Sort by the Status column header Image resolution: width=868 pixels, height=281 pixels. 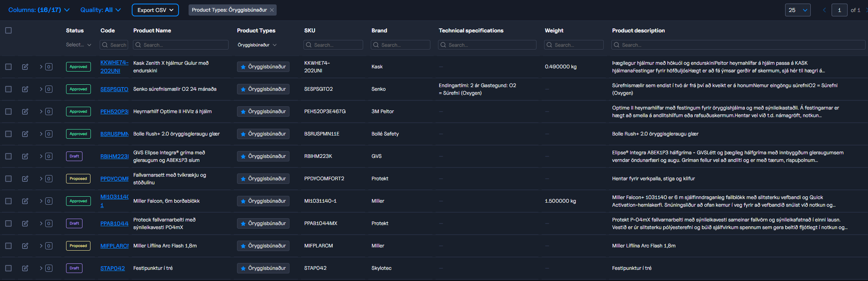(x=75, y=30)
